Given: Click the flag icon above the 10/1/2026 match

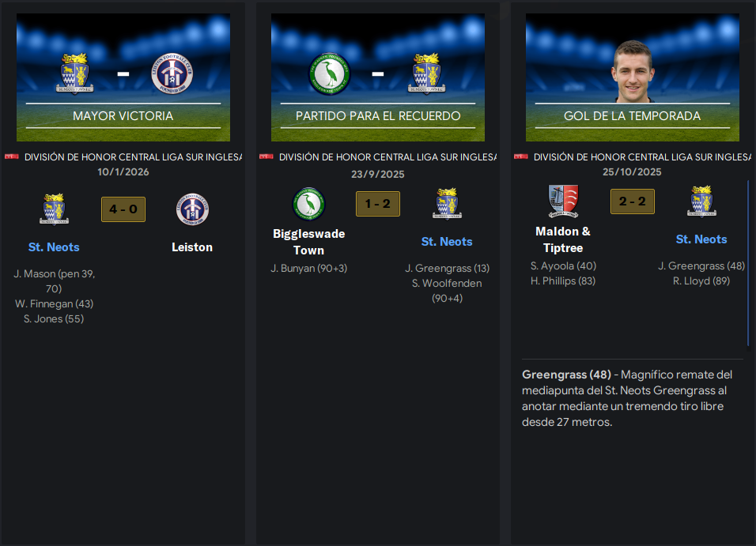Looking at the screenshot, I should 12,156.
